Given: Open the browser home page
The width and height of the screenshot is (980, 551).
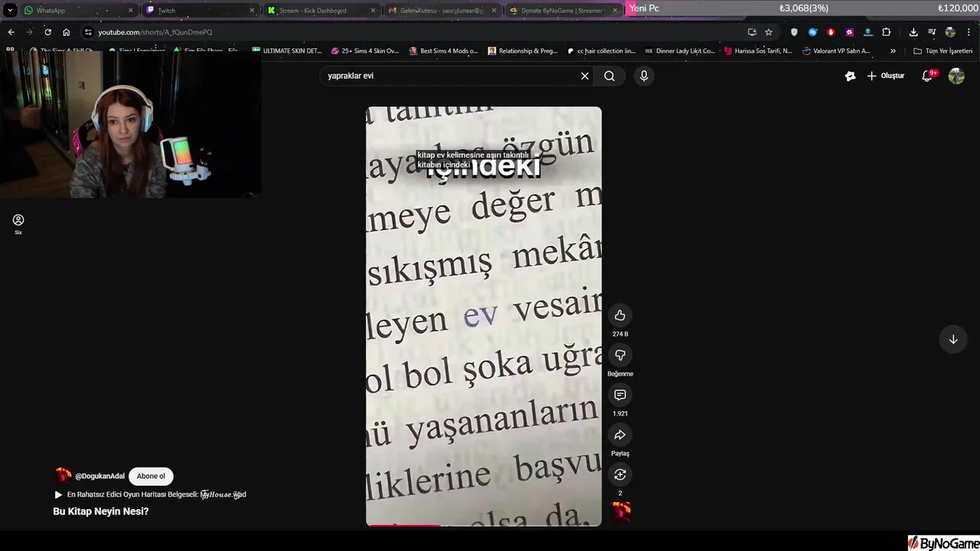Looking at the screenshot, I should pyautogui.click(x=66, y=32).
